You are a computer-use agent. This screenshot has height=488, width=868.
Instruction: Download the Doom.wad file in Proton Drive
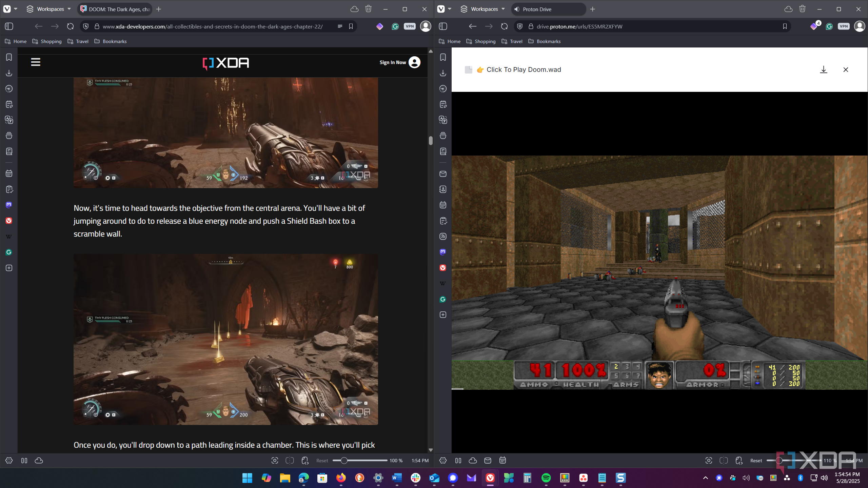point(824,70)
